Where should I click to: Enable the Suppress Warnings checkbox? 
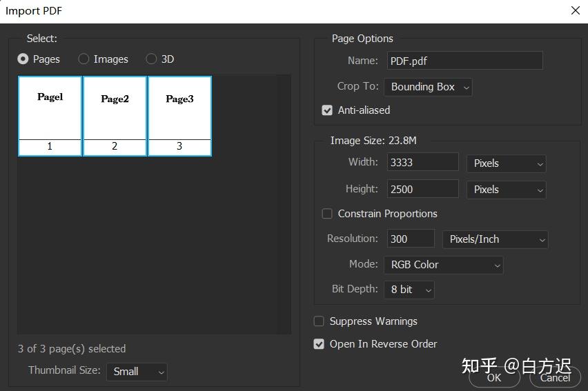pyautogui.click(x=319, y=321)
